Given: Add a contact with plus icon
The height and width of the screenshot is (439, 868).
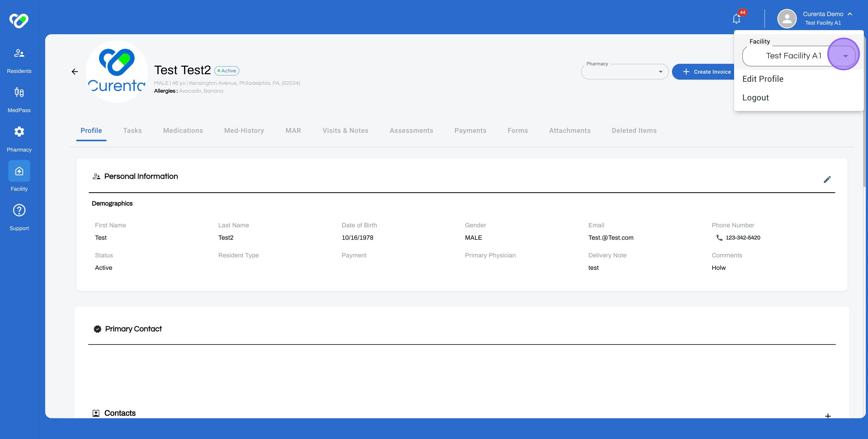Looking at the screenshot, I should pyautogui.click(x=828, y=416).
